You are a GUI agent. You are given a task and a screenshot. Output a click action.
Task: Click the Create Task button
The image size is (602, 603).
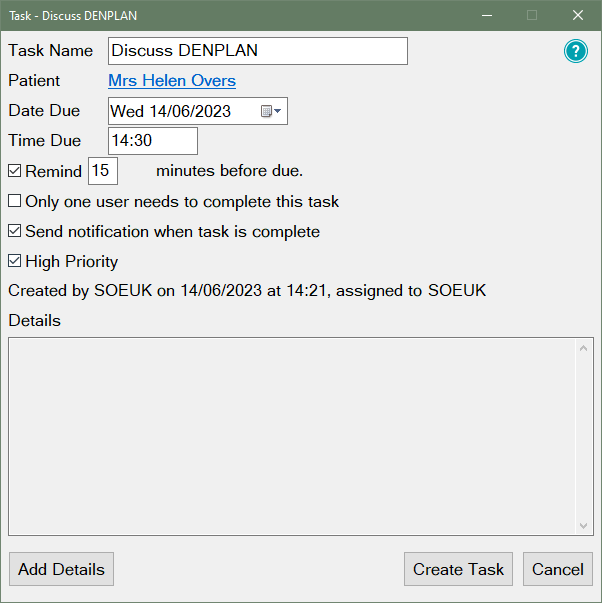(x=458, y=569)
